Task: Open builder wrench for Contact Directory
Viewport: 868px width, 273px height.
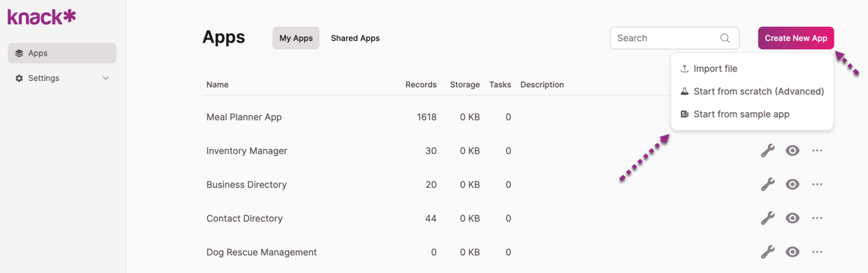Action: [767, 219]
